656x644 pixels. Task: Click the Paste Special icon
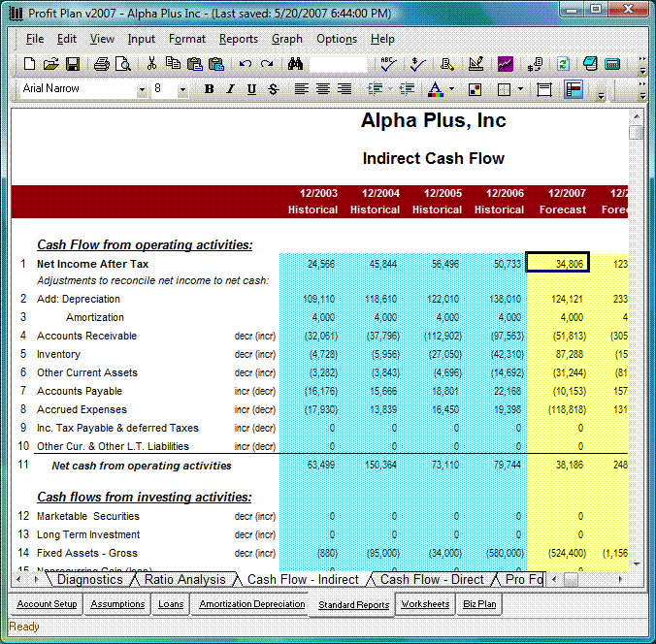pos(215,64)
